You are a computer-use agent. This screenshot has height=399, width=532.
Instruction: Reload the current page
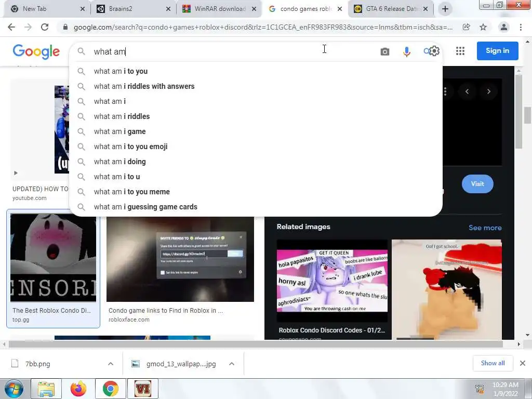pos(45,27)
